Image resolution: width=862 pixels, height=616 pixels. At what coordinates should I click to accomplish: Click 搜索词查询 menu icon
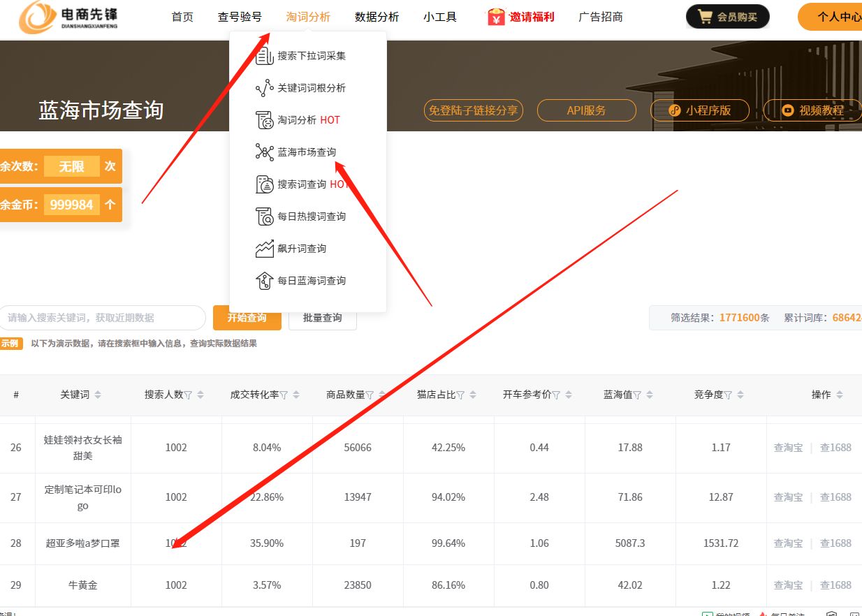coord(264,184)
